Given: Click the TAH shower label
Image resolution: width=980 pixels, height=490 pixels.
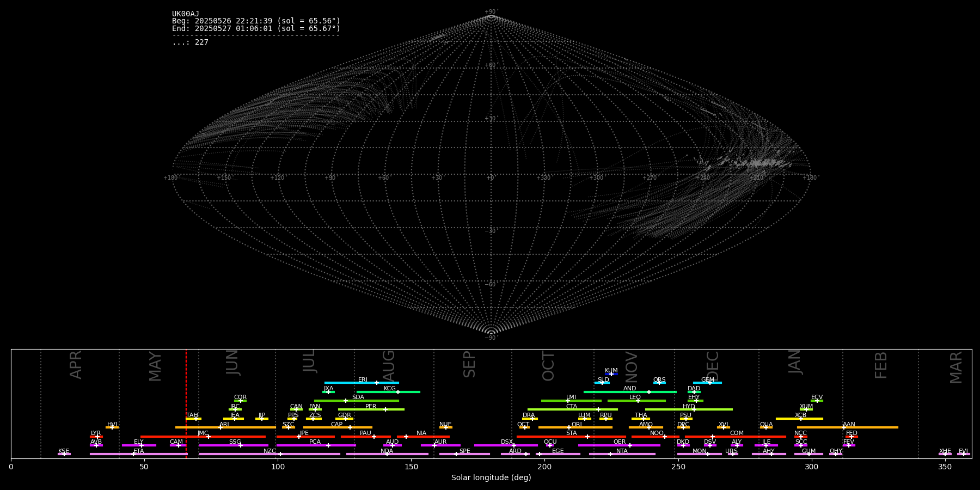Looking at the screenshot, I should click(192, 415).
